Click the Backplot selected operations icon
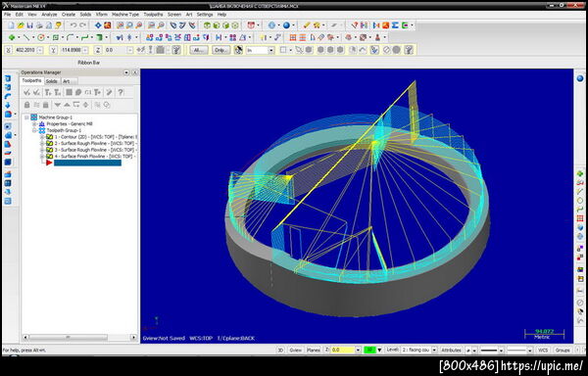The height and width of the screenshot is (376, 588). pos(69,92)
